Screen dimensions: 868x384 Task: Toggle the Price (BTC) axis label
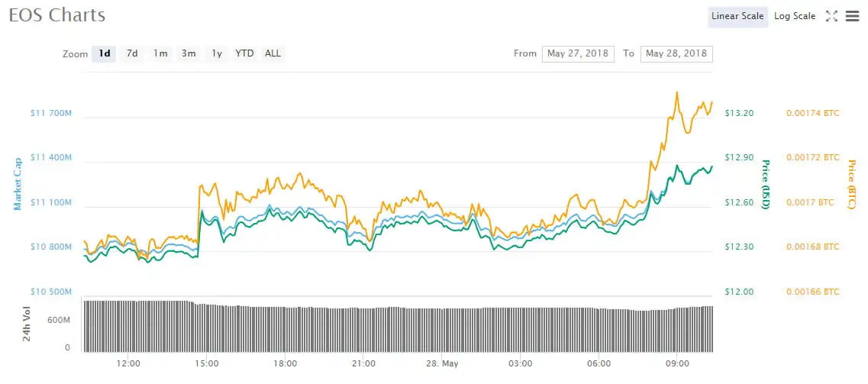(x=852, y=183)
